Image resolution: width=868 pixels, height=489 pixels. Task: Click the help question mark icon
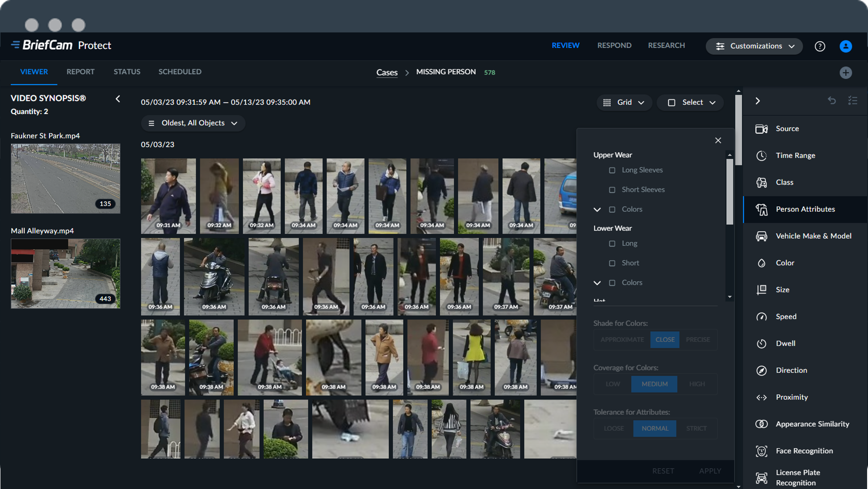[820, 46]
